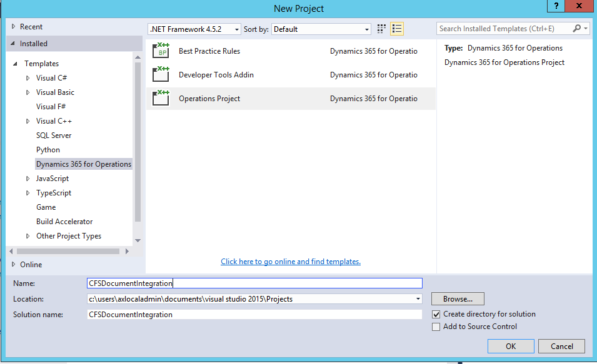Click in the Solution name field
Image resolution: width=597 pixels, height=364 pixels.
coord(254,315)
